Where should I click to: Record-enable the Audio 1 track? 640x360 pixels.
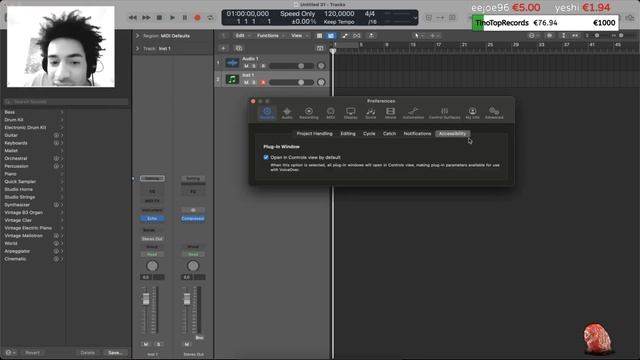tap(263, 66)
